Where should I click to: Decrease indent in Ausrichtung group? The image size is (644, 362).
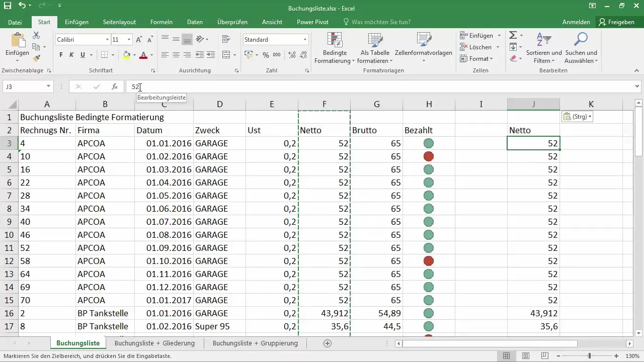coord(200,55)
